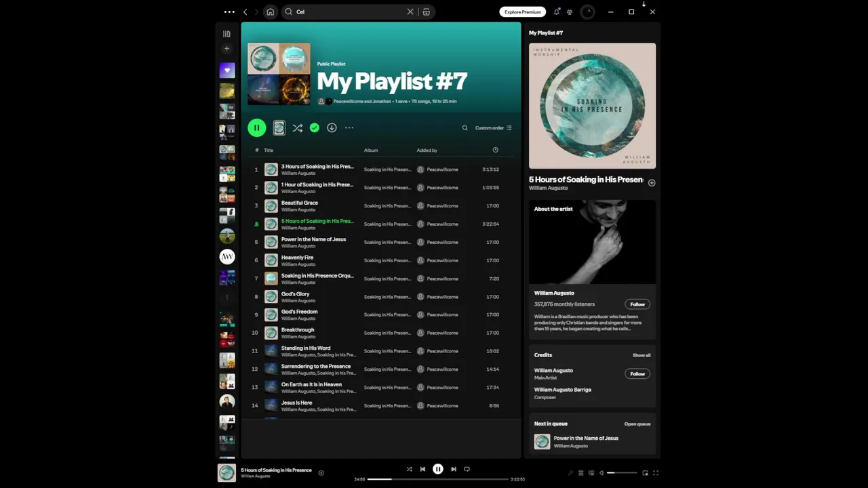Open William Augusto artist name in About card
The width and height of the screenshot is (868, 488).
pyautogui.click(x=554, y=293)
